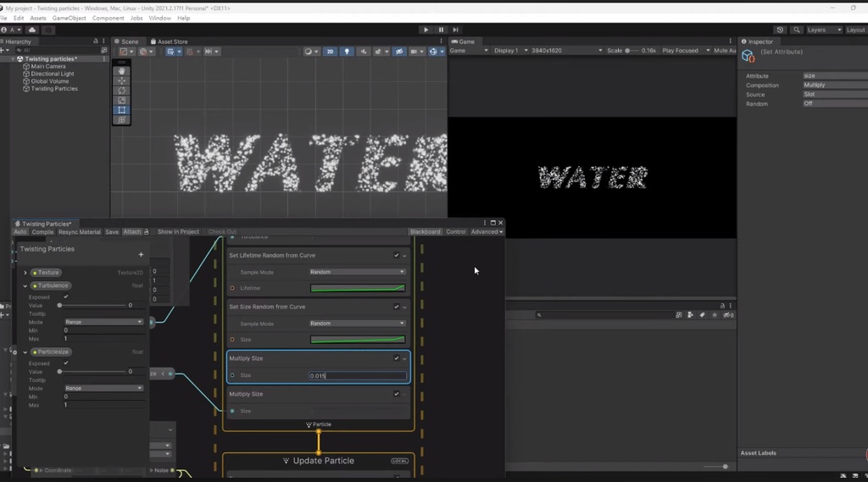Toggle Set Lifetime Random from Curve checkbox
Image resolution: width=868 pixels, height=482 pixels.
click(397, 256)
